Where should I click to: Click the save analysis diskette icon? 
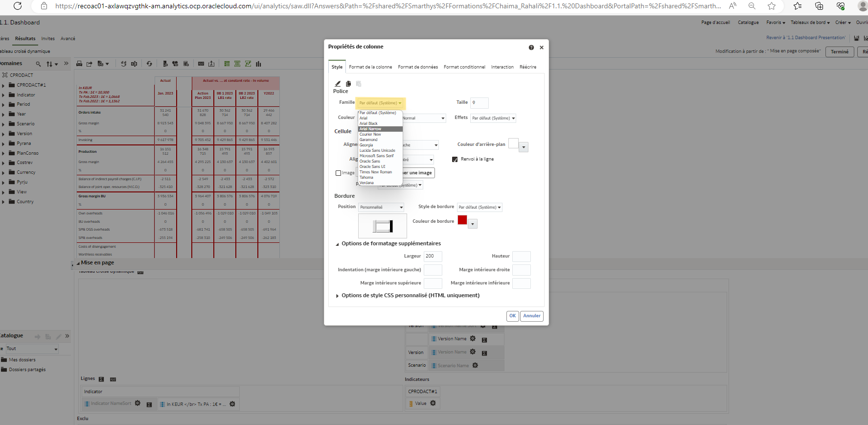[856, 38]
